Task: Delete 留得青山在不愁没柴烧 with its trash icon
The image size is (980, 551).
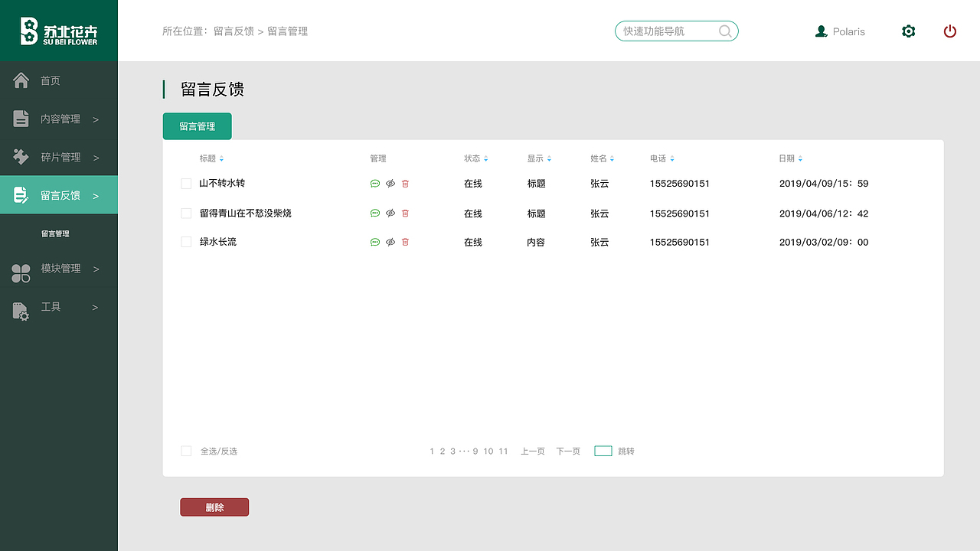Action: pos(405,213)
